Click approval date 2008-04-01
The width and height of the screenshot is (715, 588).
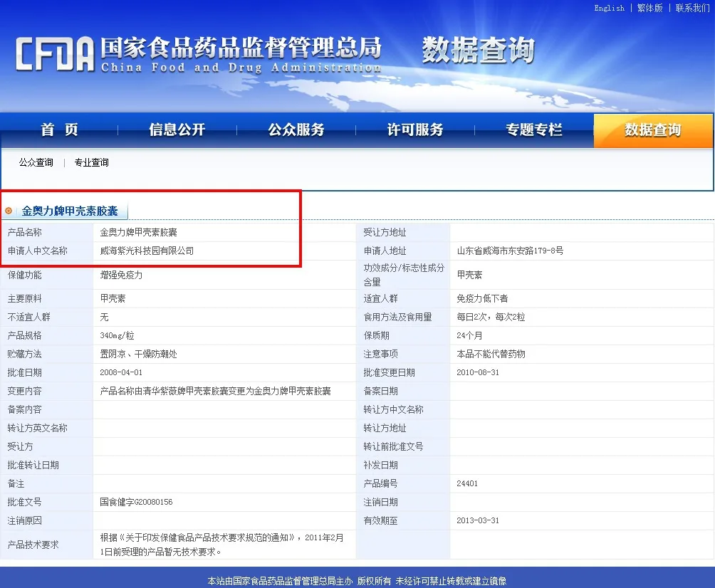pyautogui.click(x=121, y=372)
